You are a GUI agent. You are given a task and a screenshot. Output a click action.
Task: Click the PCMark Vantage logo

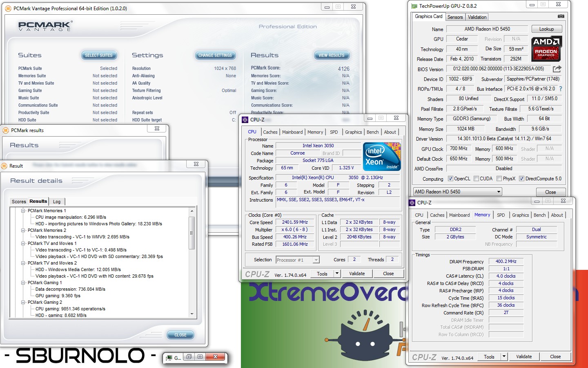point(45,26)
